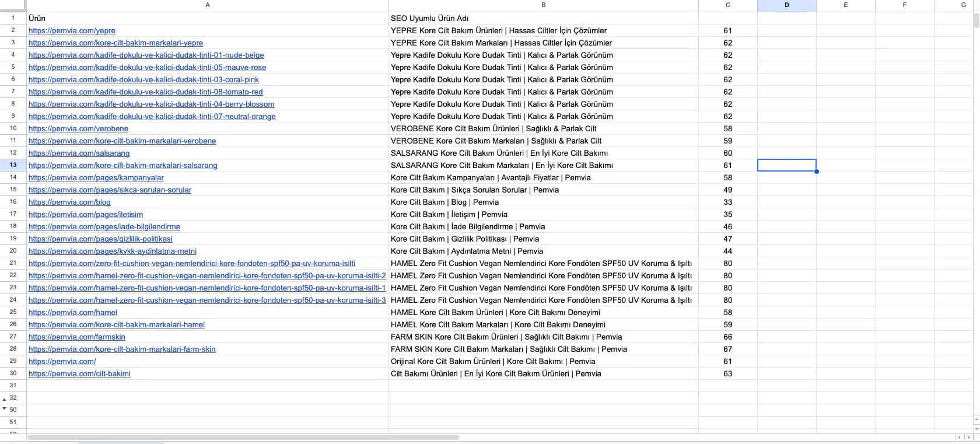Select cell 'Orijinal Kore Cilt Bakım Ürünleri | Kore Cilt Bakımı | Pemvia'
The height and width of the screenshot is (444, 980).
pos(544,361)
